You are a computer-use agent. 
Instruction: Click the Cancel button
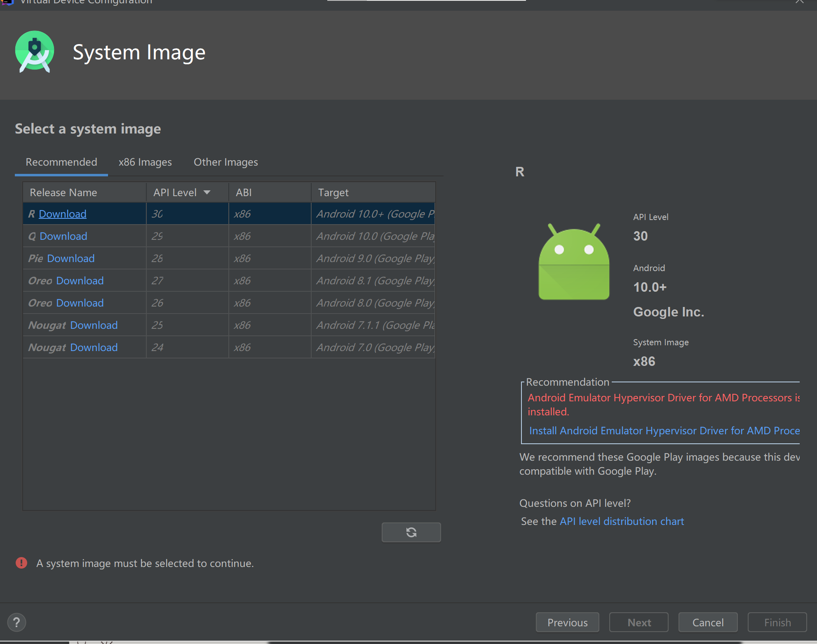[708, 622]
